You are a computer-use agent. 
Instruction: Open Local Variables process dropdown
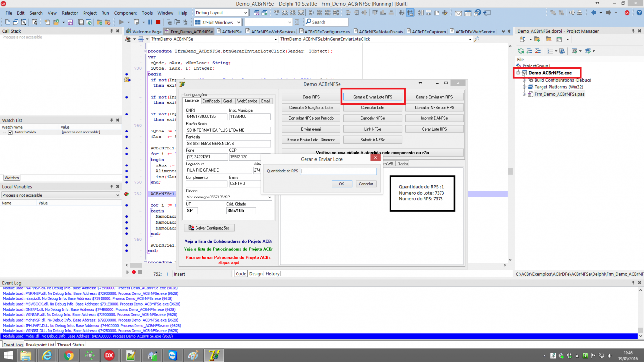tap(117, 195)
